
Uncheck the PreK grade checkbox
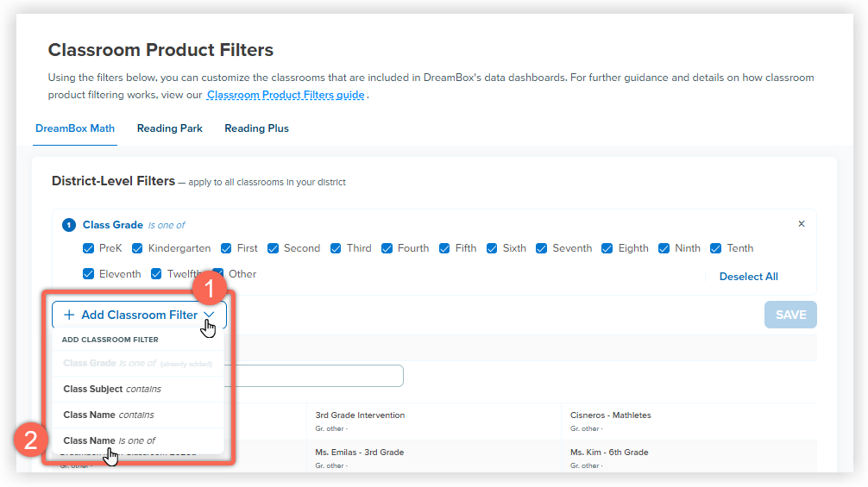(88, 248)
